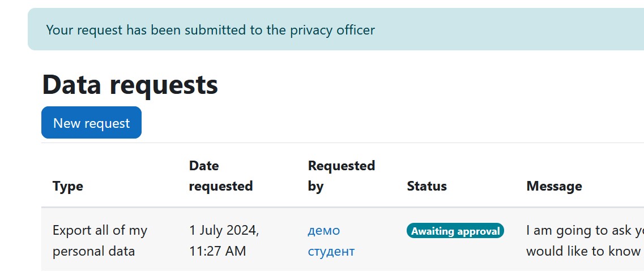Click the "personal data" line in the Type cell
Screen dimensions: 644x276
[x=93, y=251]
